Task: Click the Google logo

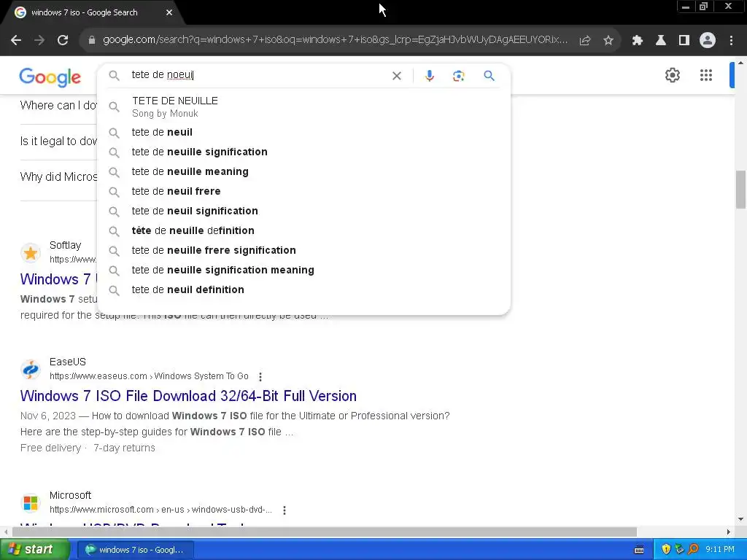Action: [x=50, y=77]
